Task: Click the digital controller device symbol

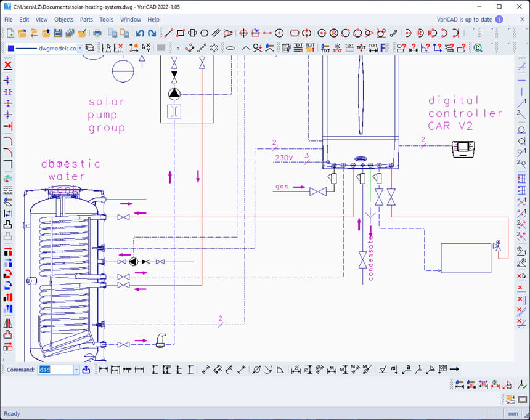Action: (463, 150)
